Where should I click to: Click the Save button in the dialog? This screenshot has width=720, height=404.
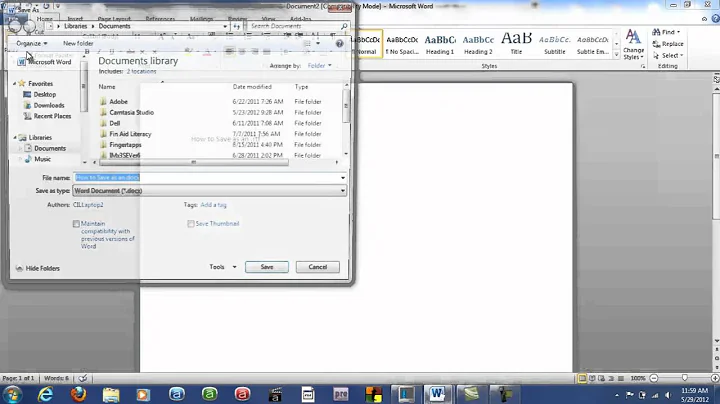click(x=266, y=267)
